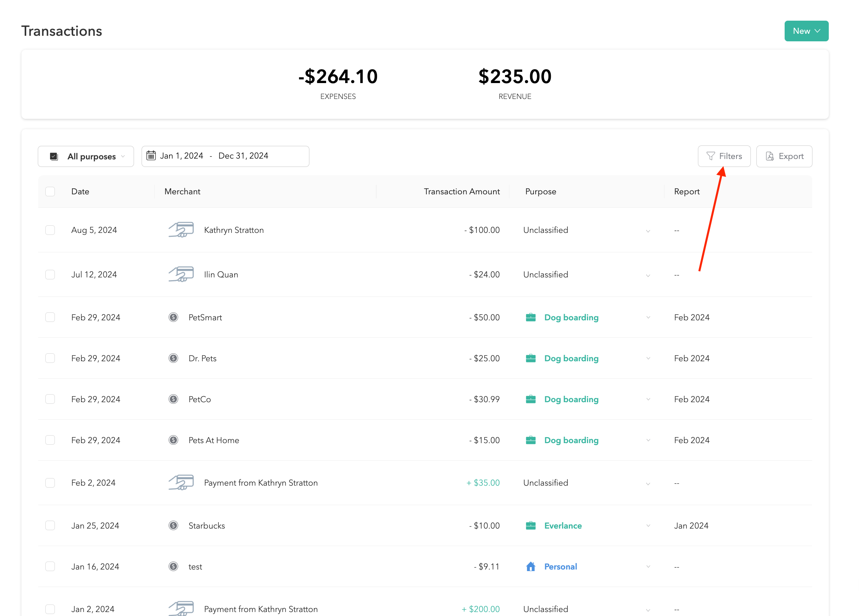Click the Dec 31, 2024 end date field
Screen dimensions: 859x616
click(243, 156)
